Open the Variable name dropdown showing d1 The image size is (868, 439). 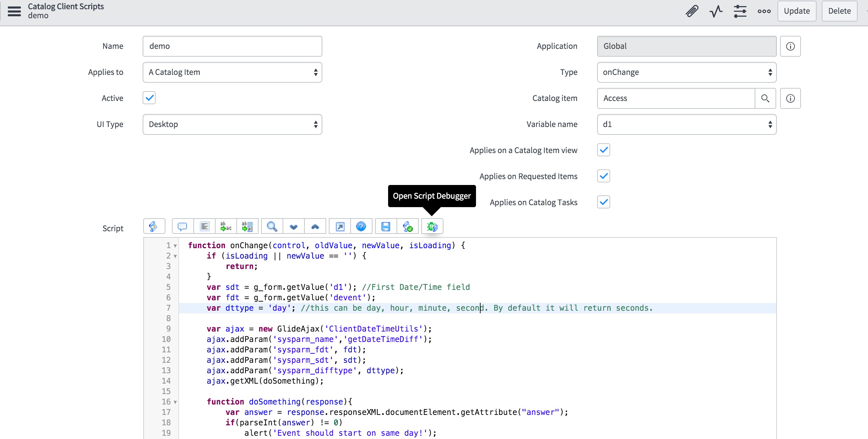(687, 124)
